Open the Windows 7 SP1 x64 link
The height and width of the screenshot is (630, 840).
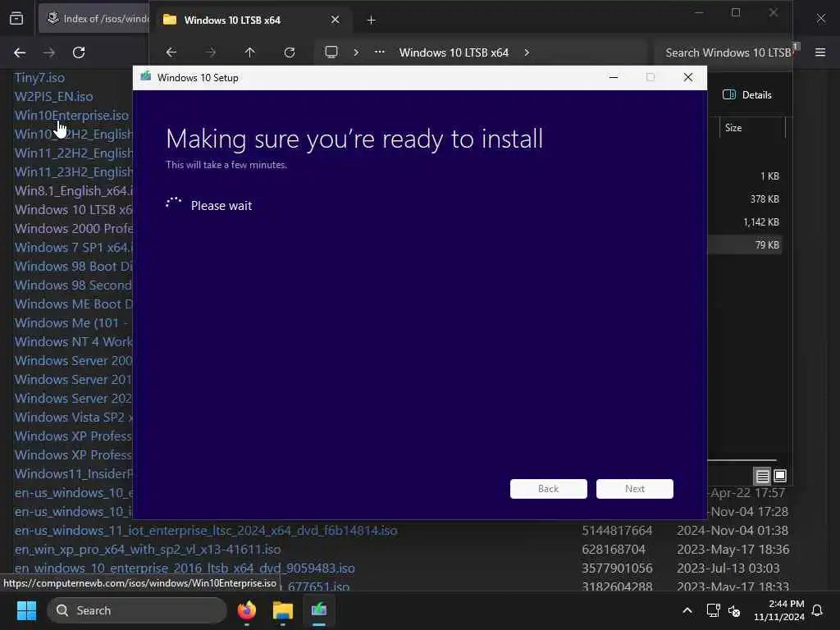(x=73, y=248)
